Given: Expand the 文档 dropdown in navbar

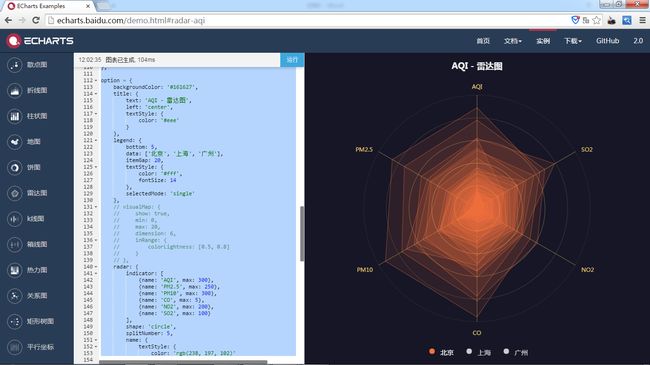Looking at the screenshot, I should (513, 41).
